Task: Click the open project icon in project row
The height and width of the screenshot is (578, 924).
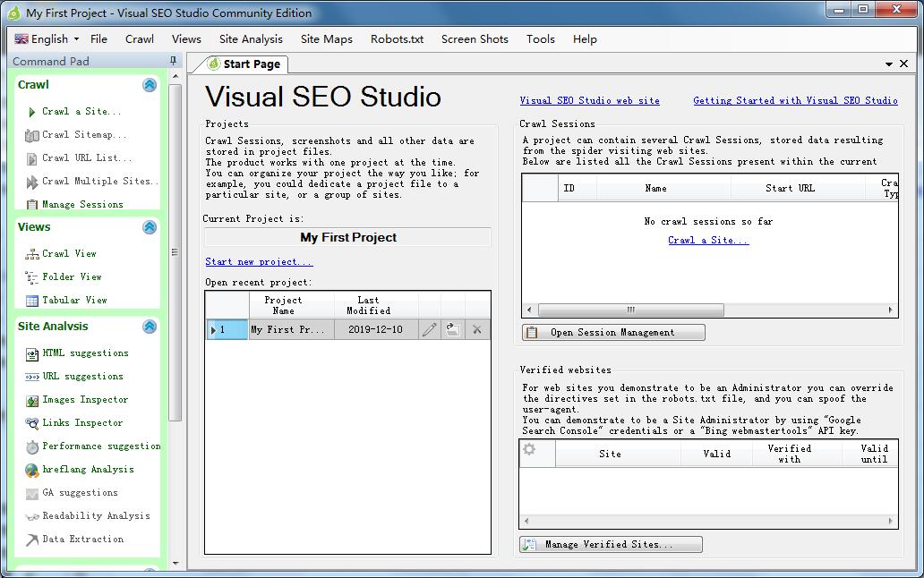Action: pyautogui.click(x=453, y=329)
